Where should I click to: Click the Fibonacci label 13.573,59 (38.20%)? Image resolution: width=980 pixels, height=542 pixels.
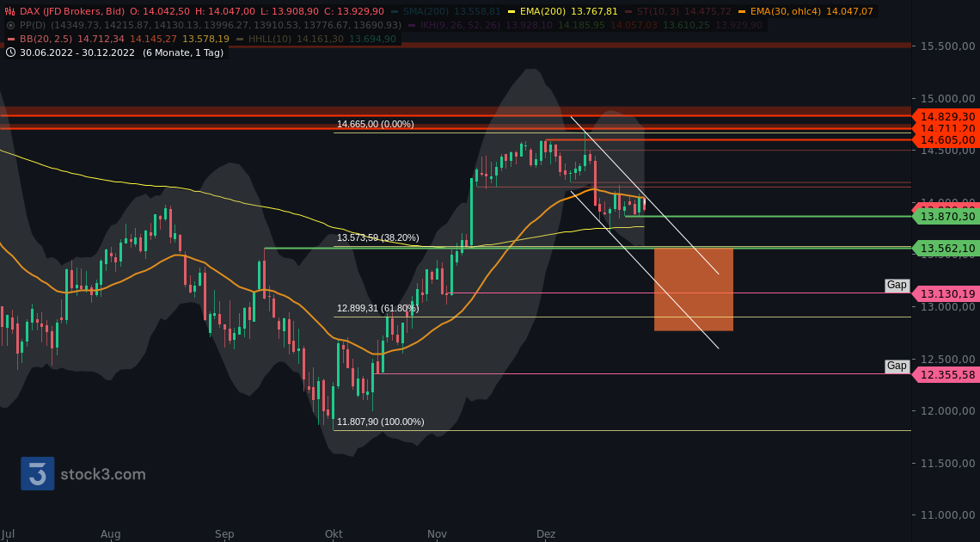pos(378,238)
